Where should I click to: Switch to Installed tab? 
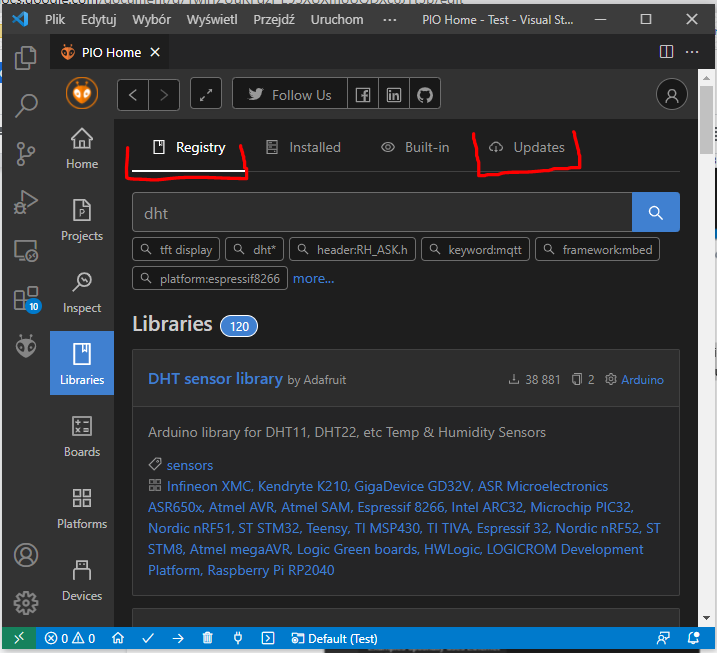point(303,148)
